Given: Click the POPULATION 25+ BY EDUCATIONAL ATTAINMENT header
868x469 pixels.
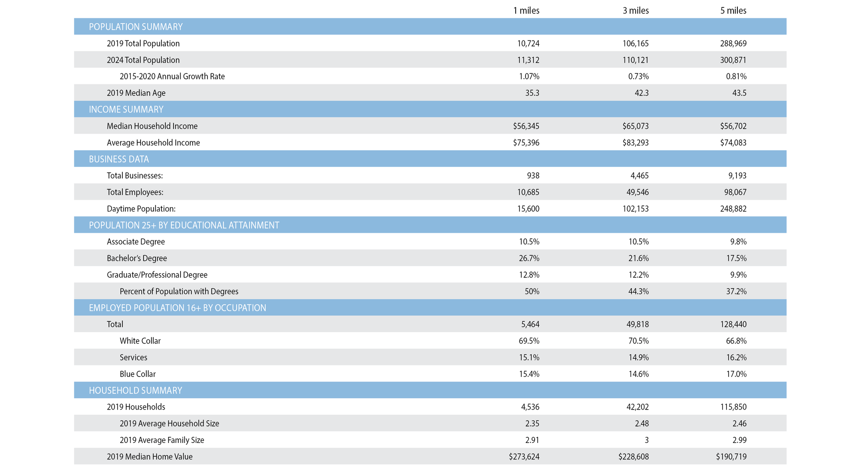Looking at the screenshot, I should (x=184, y=225).
